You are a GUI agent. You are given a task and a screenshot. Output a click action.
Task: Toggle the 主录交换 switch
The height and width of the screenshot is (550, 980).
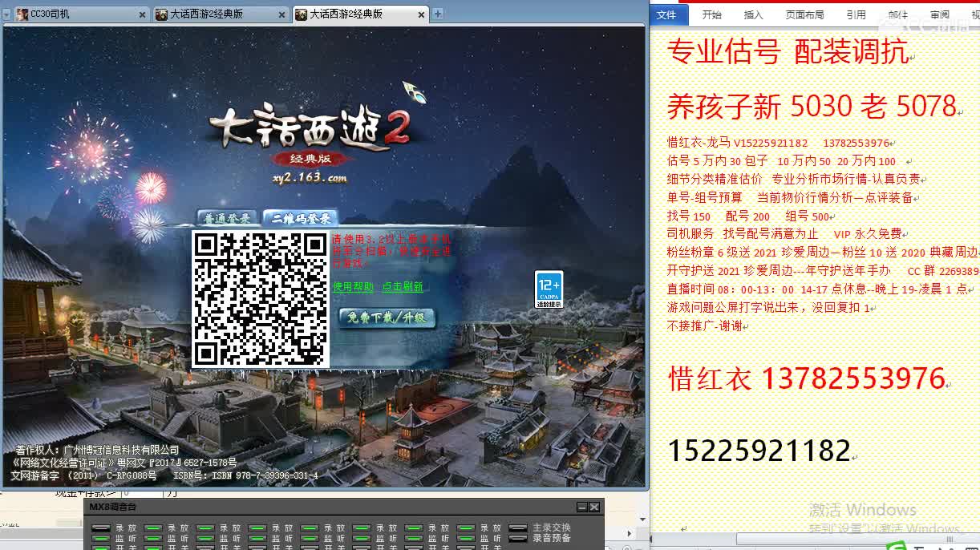coord(518,528)
